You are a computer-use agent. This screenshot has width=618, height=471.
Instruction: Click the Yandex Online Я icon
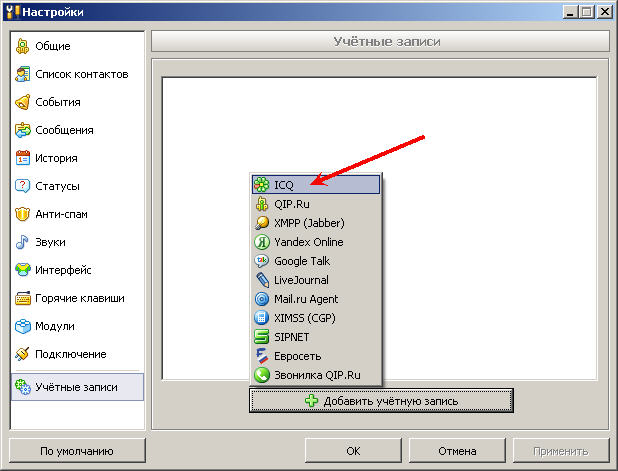261,242
